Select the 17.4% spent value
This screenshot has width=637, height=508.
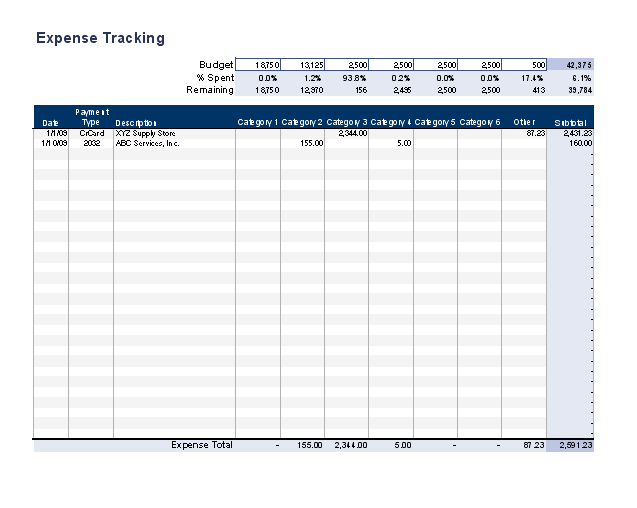[x=525, y=77]
